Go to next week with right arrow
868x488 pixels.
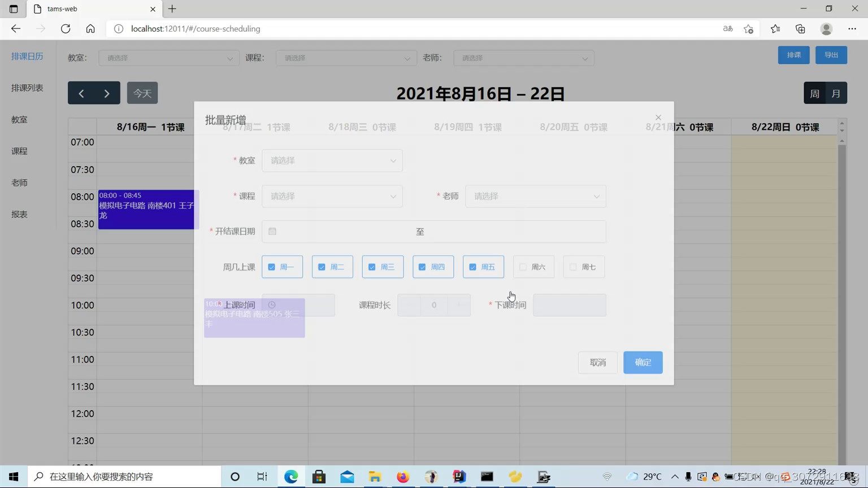[107, 93]
